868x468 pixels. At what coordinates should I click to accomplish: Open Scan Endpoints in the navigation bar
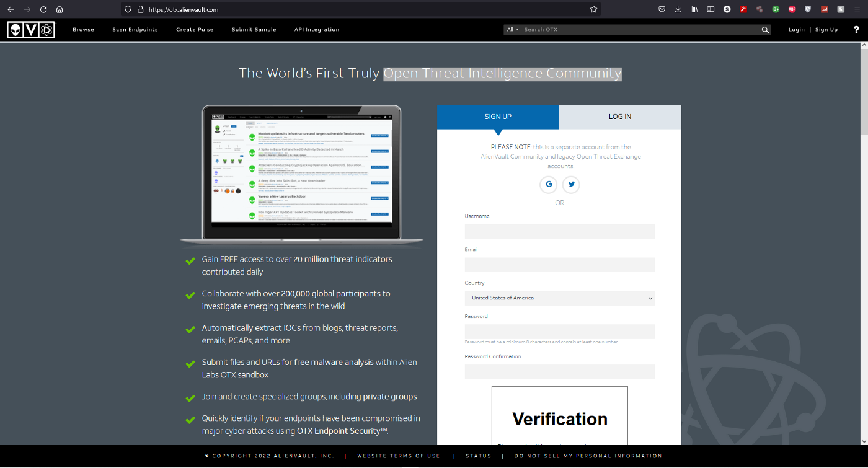tap(135, 30)
